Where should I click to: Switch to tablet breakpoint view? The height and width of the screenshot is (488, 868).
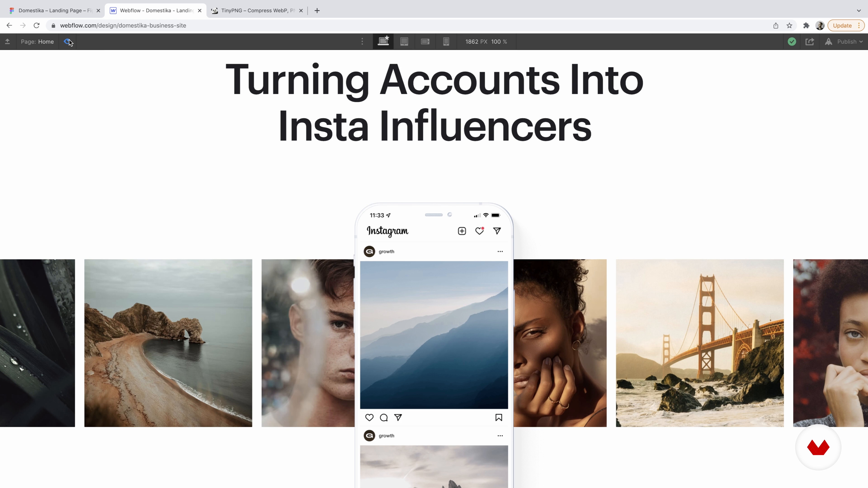pos(404,41)
